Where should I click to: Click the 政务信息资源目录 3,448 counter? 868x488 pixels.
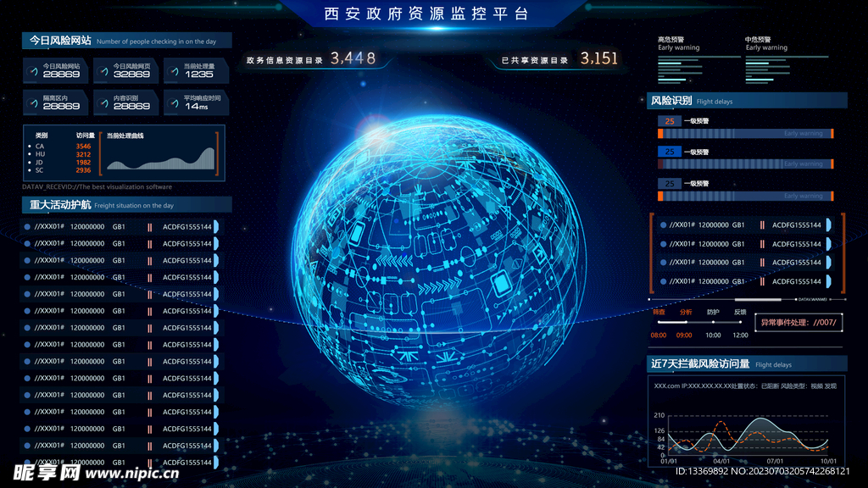[x=311, y=58]
